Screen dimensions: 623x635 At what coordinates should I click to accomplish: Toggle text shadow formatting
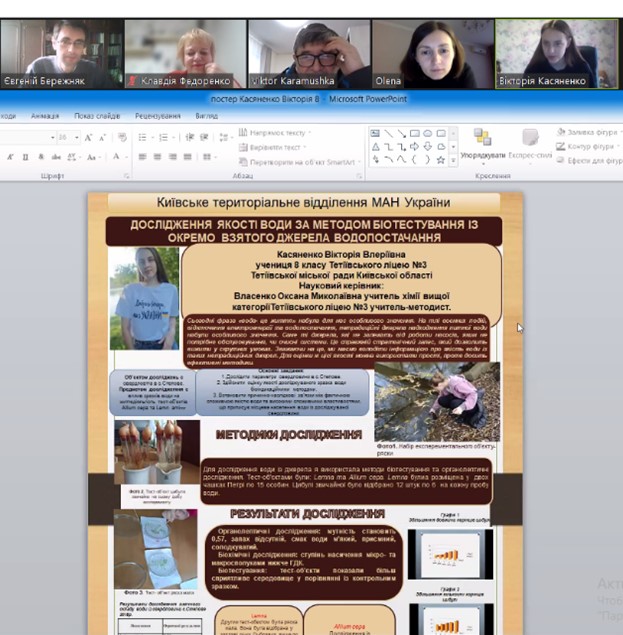[41, 157]
